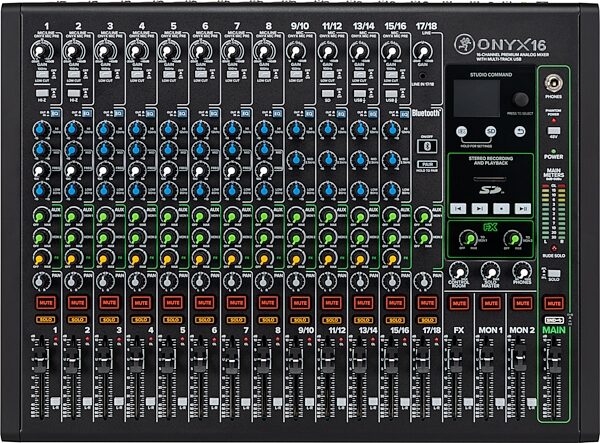Toggle the USB source switch on channel 15/16
Viewport: 600px width, 443px height.
(391, 94)
